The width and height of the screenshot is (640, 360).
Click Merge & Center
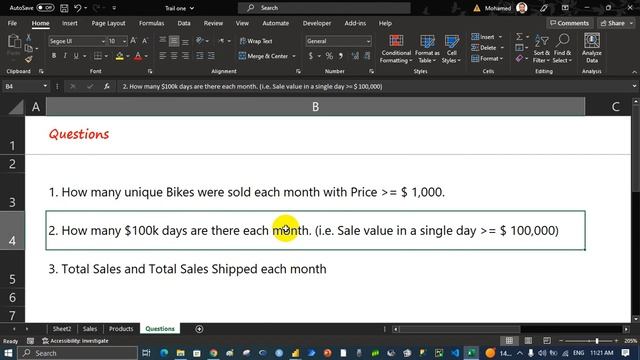263,56
